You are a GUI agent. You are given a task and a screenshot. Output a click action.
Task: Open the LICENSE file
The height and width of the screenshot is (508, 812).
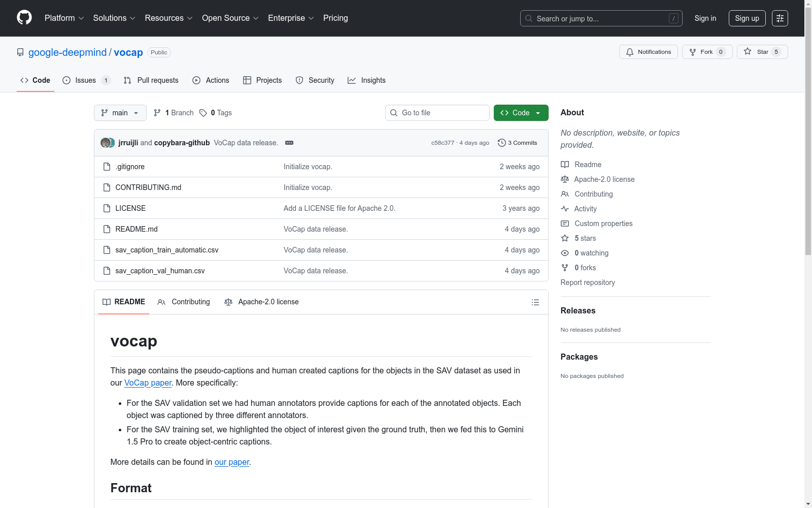coord(130,208)
